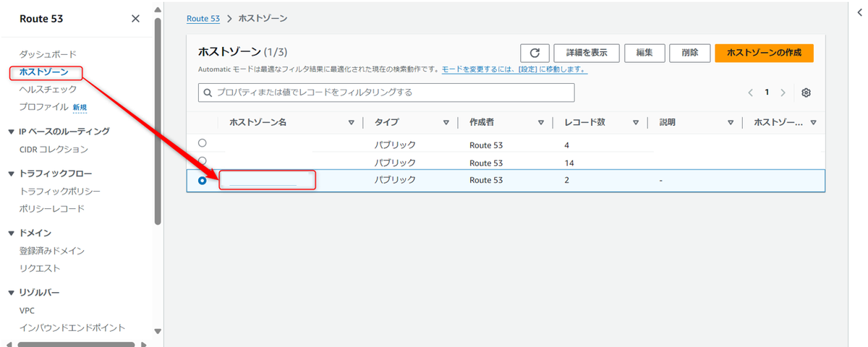The image size is (868, 347).
Task: Click ホストゾーン breadcrumb text
Action: click(263, 18)
